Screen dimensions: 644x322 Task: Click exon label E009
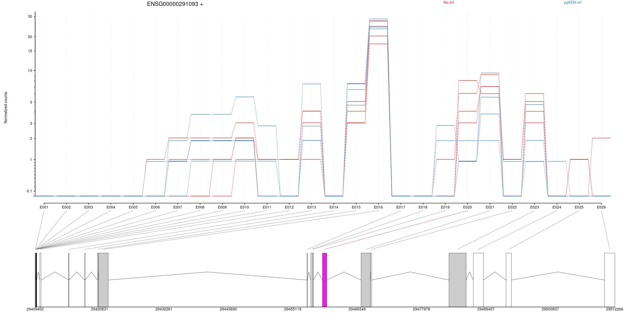222,207
